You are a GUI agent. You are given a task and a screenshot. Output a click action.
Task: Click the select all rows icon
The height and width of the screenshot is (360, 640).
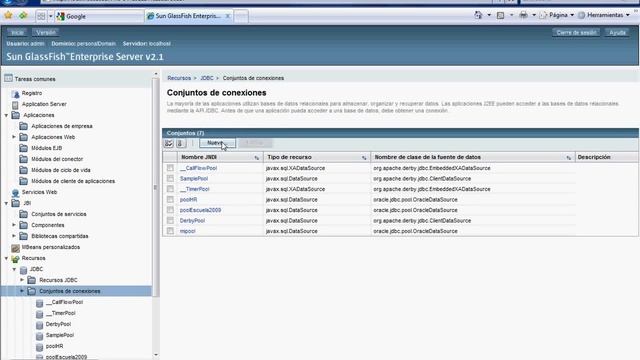point(169,143)
